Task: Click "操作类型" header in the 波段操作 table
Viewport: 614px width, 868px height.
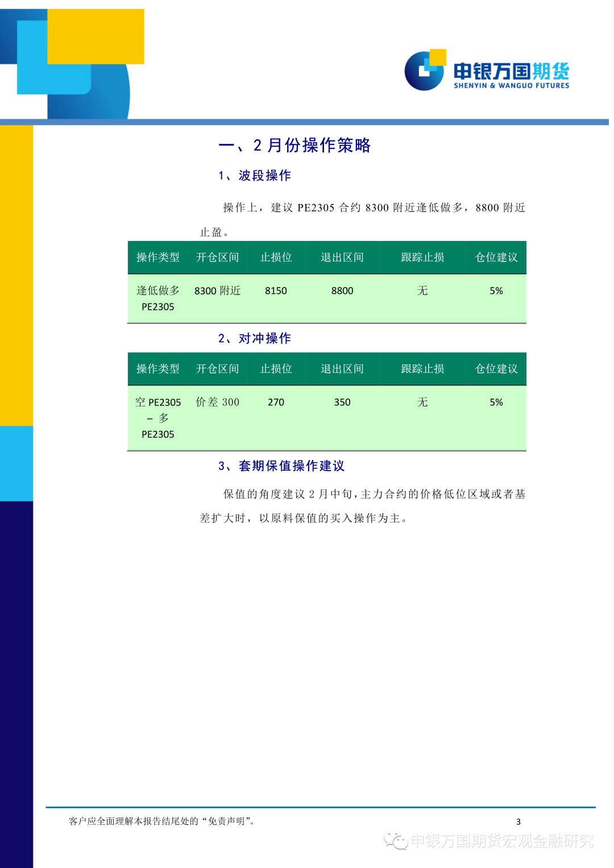Action: tap(158, 258)
